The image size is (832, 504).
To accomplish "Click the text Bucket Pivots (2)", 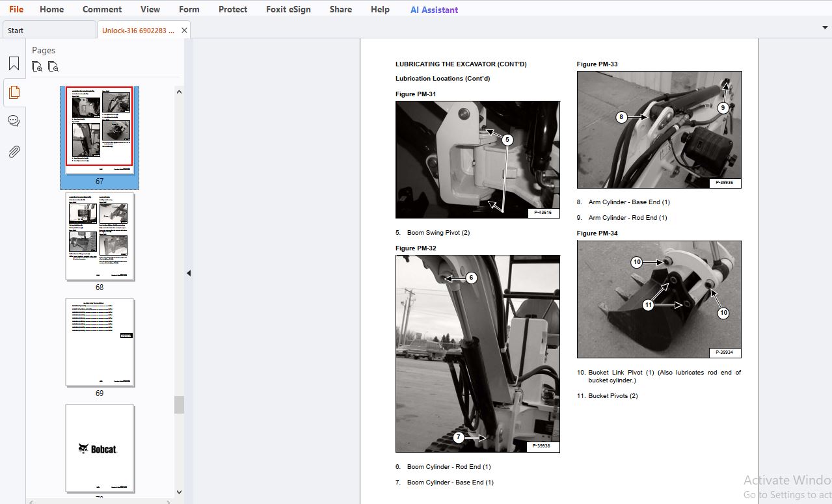I will (x=613, y=396).
